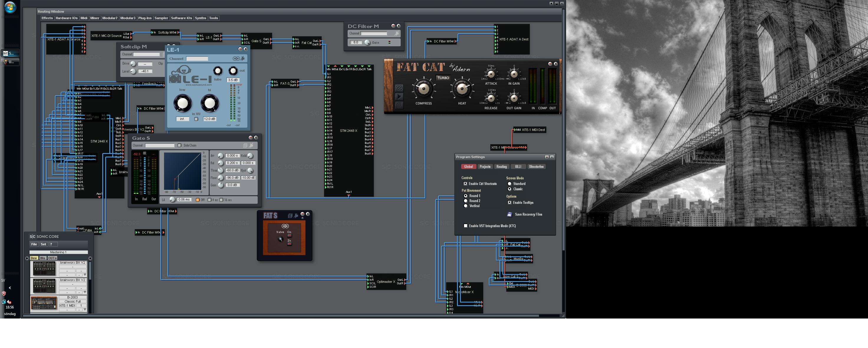Screen dimensions: 868x348
Task: Open the preset list icon on FAT CAT
Action: coord(399,105)
